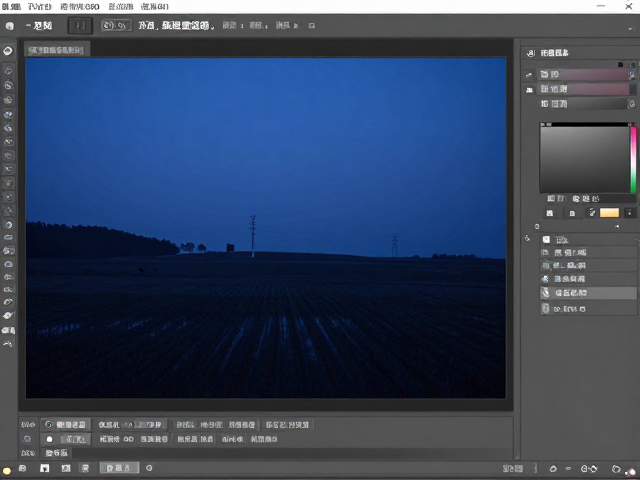Click the white square icon heading the panel list
Viewport: 640px width, 480px height.
pyautogui.click(x=546, y=240)
